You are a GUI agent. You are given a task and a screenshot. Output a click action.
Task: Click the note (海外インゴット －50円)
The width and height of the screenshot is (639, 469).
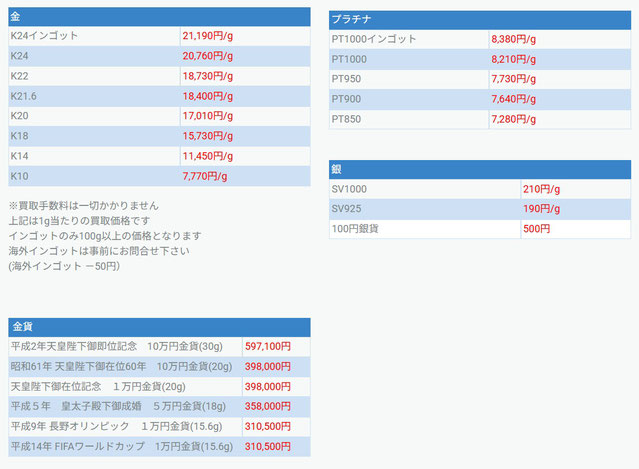point(64,266)
